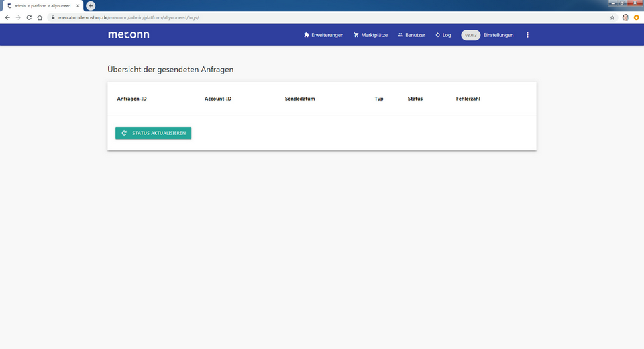Viewport: 644px width, 349px height.
Task: Bookmark this page with the star icon
Action: (x=612, y=17)
